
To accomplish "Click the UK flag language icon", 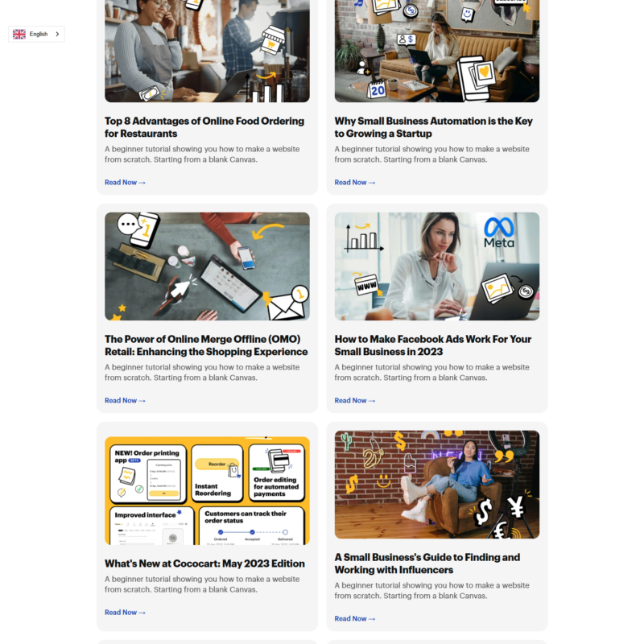I will pyautogui.click(x=19, y=34).
